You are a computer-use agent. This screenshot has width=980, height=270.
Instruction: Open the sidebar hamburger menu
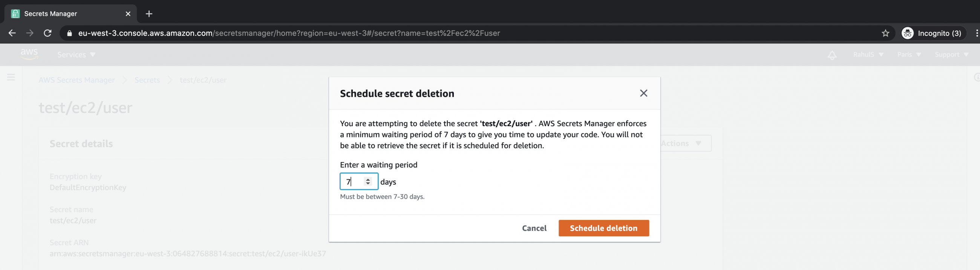pos(11,76)
